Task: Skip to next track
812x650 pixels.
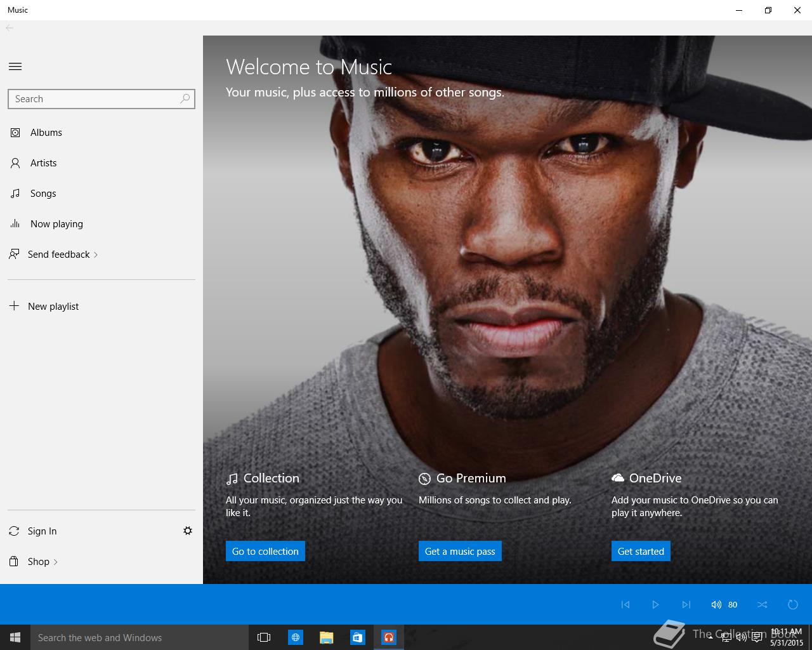Action: click(x=686, y=604)
